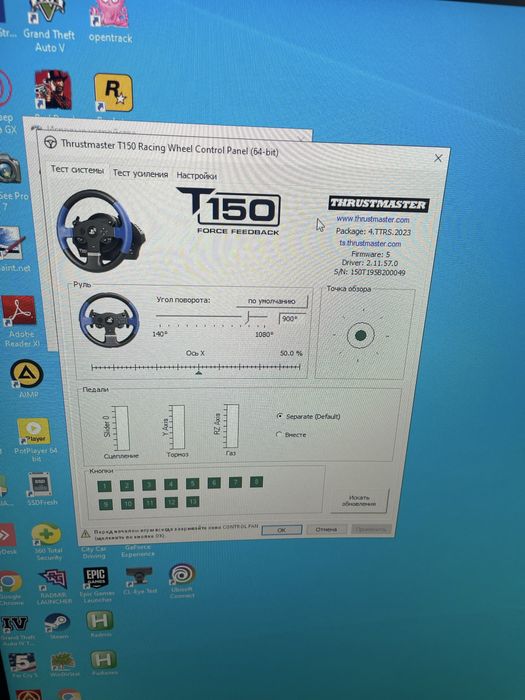The image size is (525, 700).
Task: Click the Точка обзора point-of-view indicator
Action: tap(360, 335)
